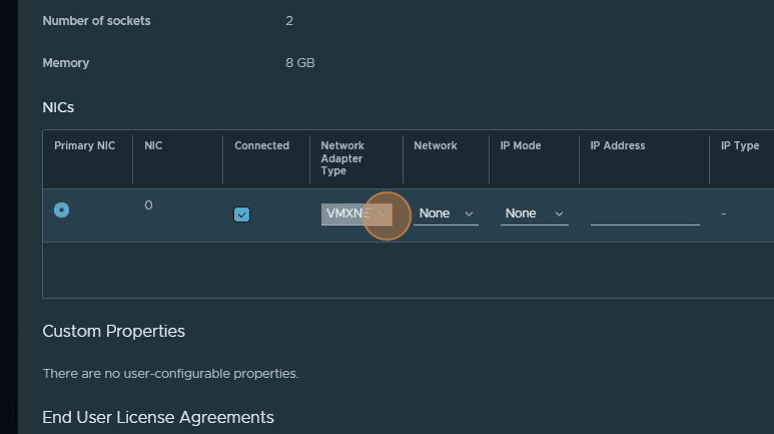Screen dimensions: 774x434
Task: Click the NIC number 0 cell
Action: [x=149, y=205]
